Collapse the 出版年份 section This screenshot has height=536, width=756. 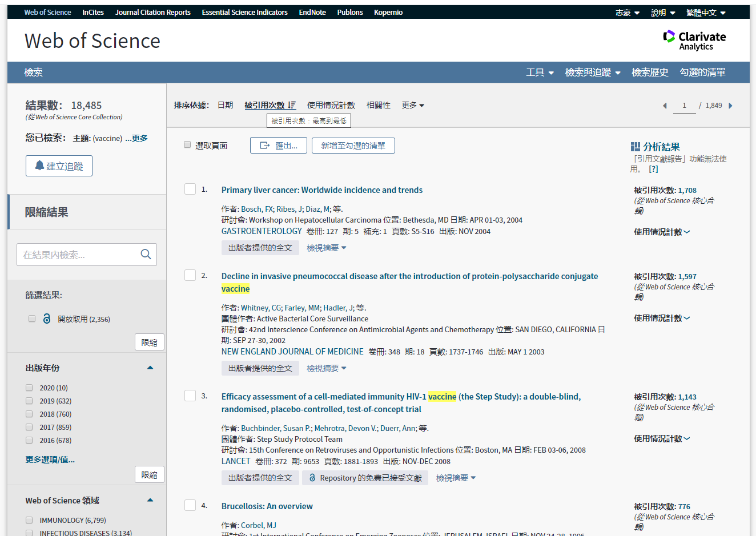tap(150, 368)
